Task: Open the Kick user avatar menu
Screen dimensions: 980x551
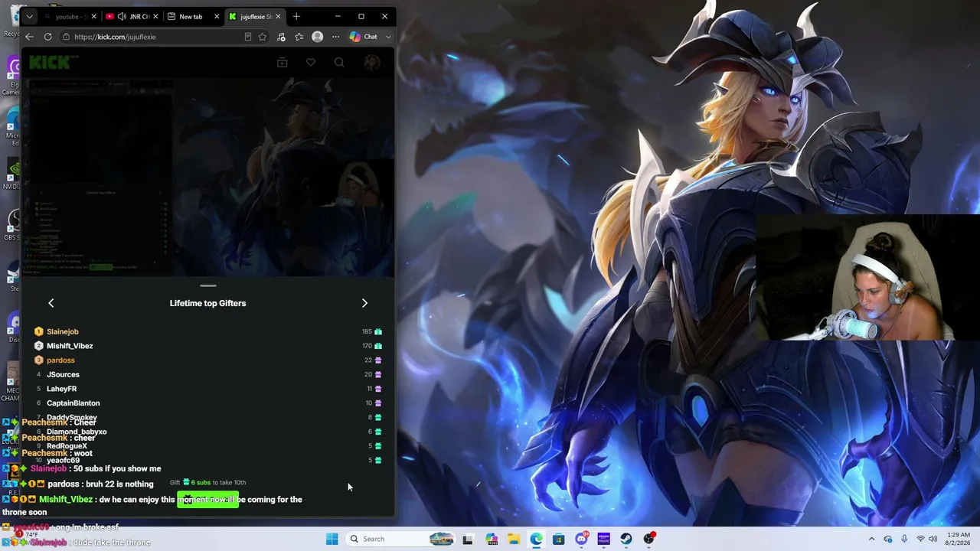Action: (372, 63)
